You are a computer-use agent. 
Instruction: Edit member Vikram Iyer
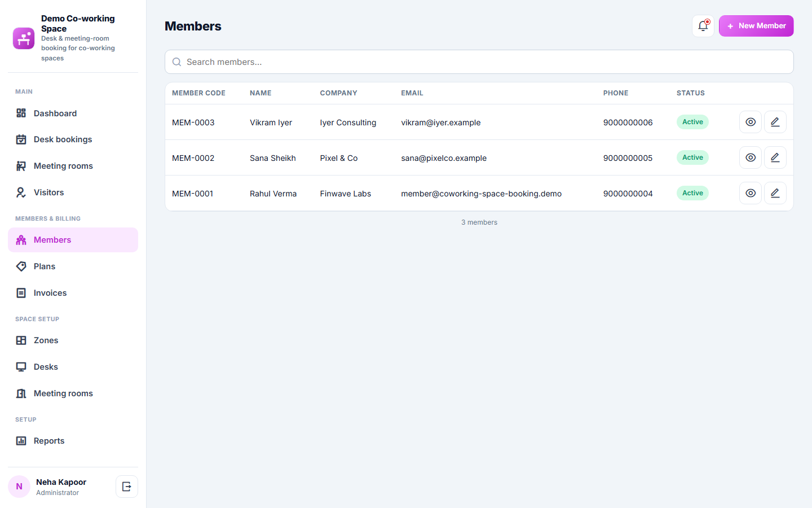coord(775,122)
